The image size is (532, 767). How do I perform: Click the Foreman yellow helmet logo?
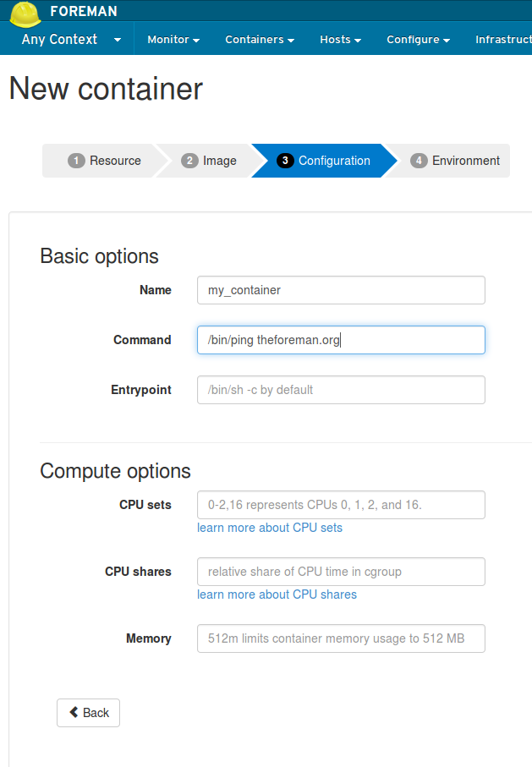pyautogui.click(x=26, y=12)
